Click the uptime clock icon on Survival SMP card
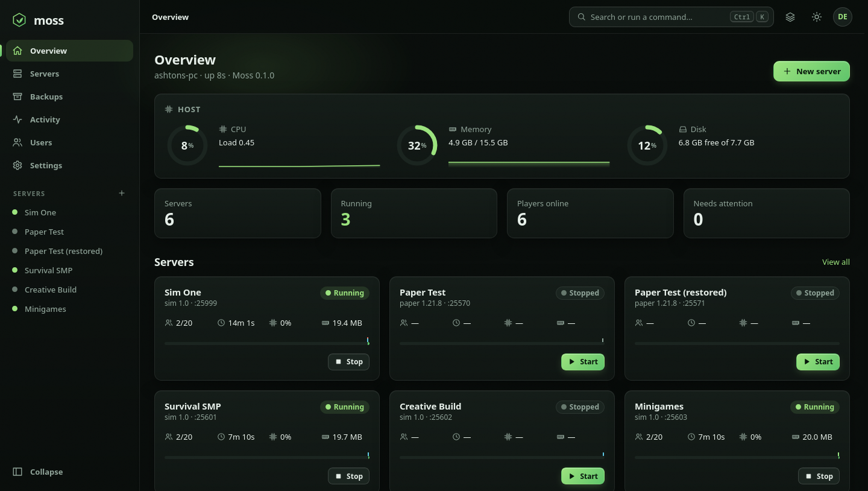Image resolution: width=868 pixels, height=491 pixels. 221,437
